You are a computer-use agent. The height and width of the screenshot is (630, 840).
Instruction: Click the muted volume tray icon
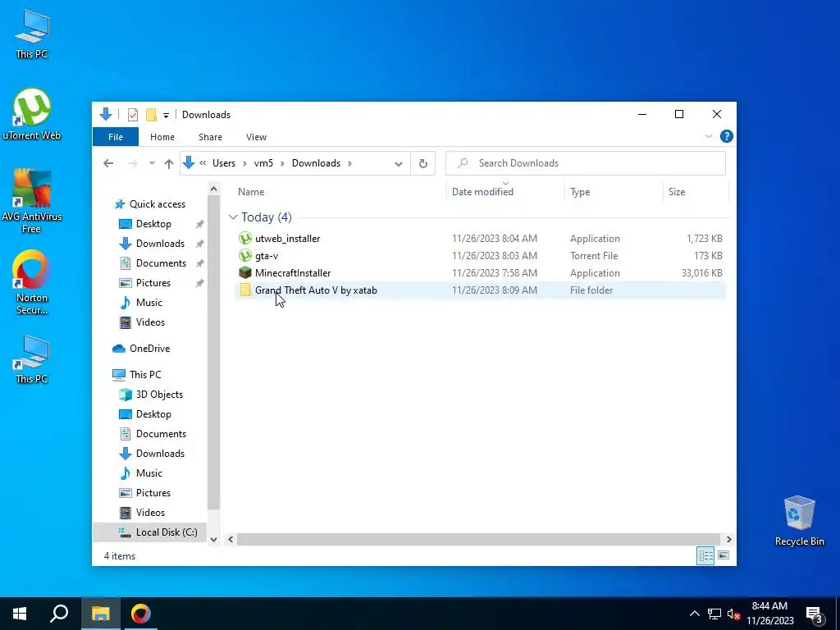click(x=733, y=614)
